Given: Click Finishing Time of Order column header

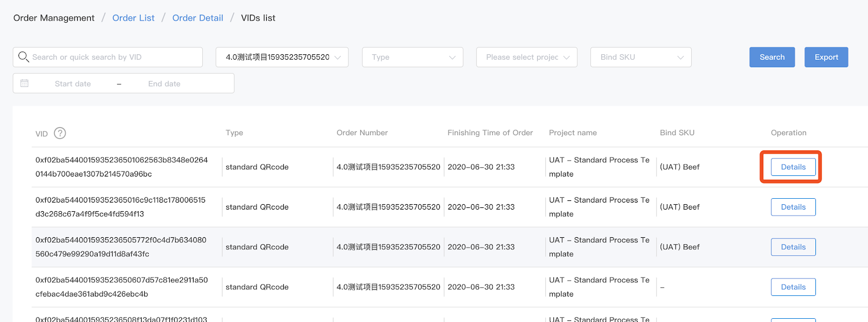Looking at the screenshot, I should click(x=490, y=132).
